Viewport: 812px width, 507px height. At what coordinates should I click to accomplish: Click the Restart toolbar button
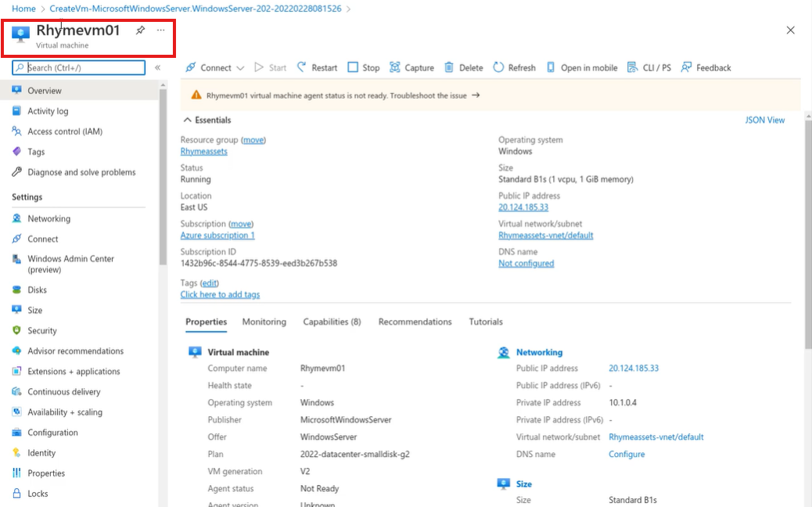tap(317, 67)
